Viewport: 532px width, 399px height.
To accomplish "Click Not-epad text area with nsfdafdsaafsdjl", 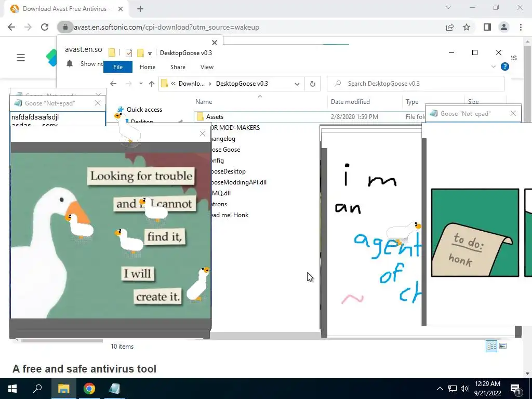I will tap(58, 119).
